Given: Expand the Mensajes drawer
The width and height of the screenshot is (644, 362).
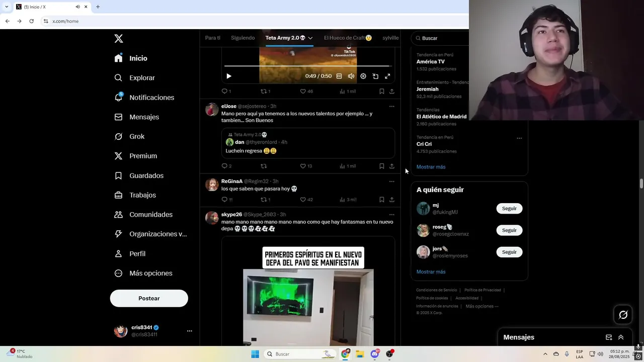Looking at the screenshot, I should (621, 337).
